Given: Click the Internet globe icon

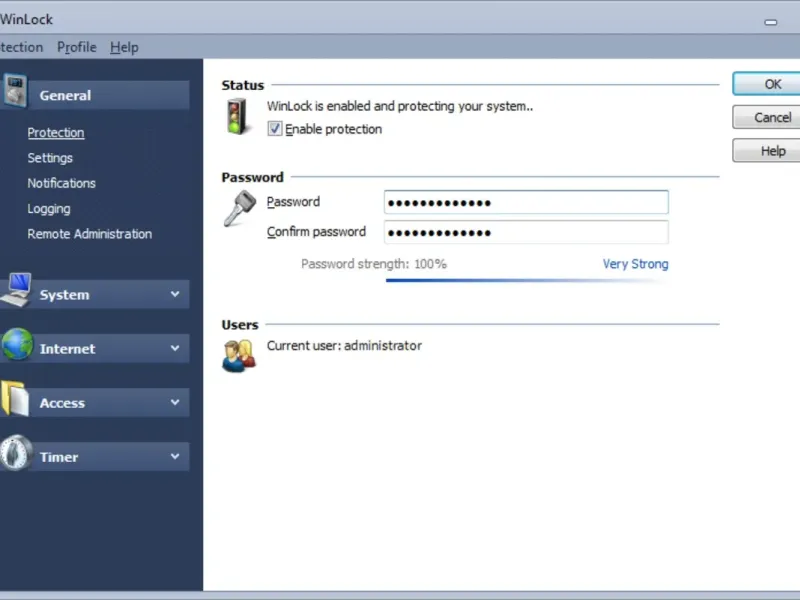Looking at the screenshot, I should pos(17,344).
